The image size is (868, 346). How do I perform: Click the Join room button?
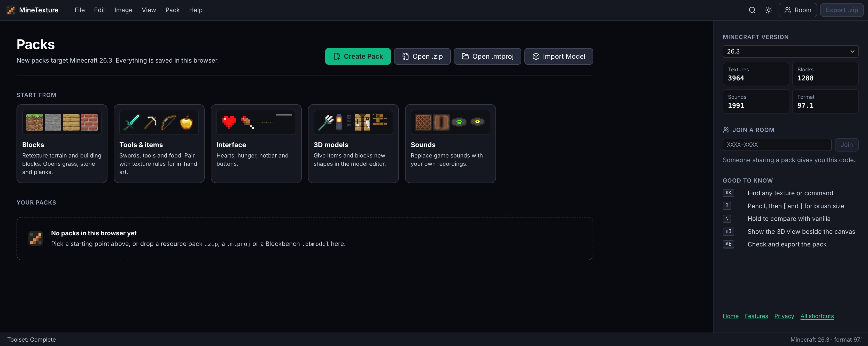click(x=847, y=145)
